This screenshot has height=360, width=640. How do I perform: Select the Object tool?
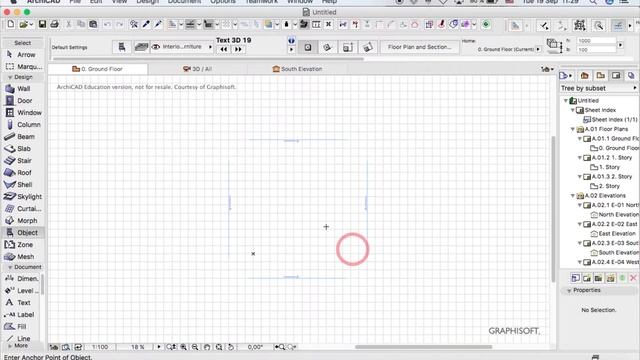pyautogui.click(x=22, y=233)
